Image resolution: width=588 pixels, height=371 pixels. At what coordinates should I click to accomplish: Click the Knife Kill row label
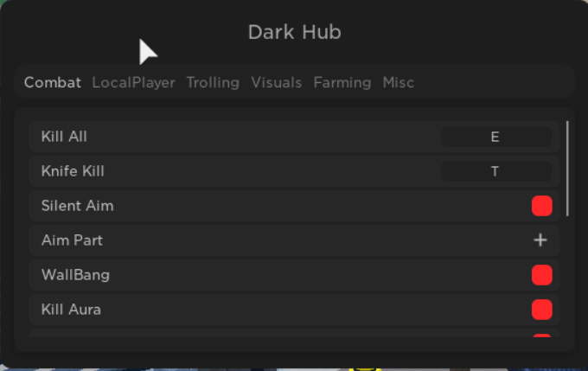click(73, 171)
